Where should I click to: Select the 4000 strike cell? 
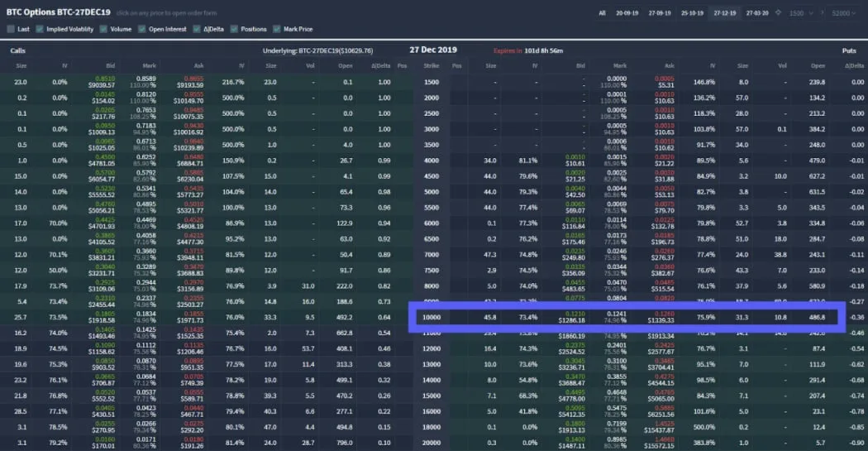(432, 161)
